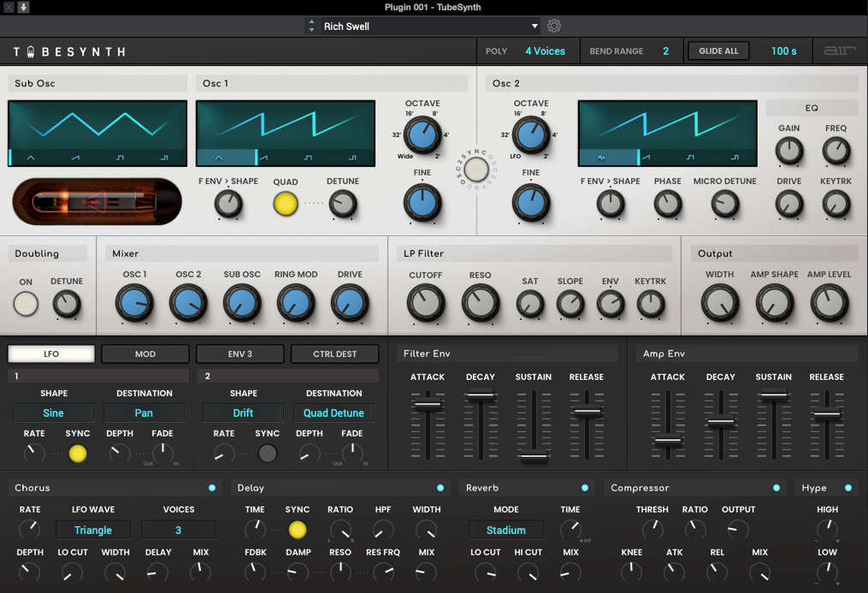Select the square wave icon in Sub Osc

point(121,157)
